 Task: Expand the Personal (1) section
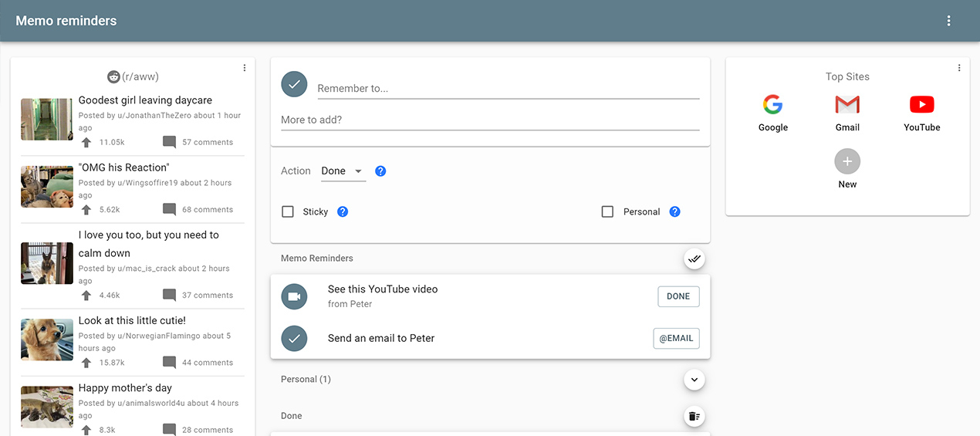coord(694,380)
